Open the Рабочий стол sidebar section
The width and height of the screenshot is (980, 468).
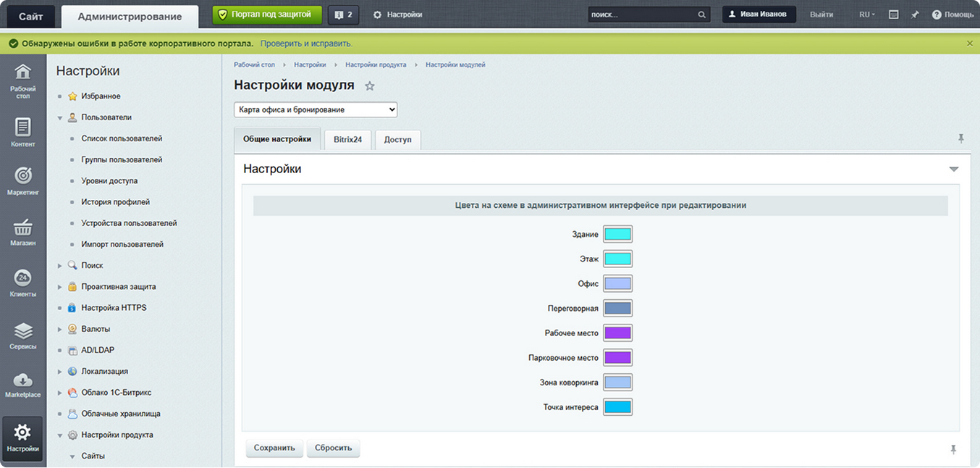tap(23, 81)
